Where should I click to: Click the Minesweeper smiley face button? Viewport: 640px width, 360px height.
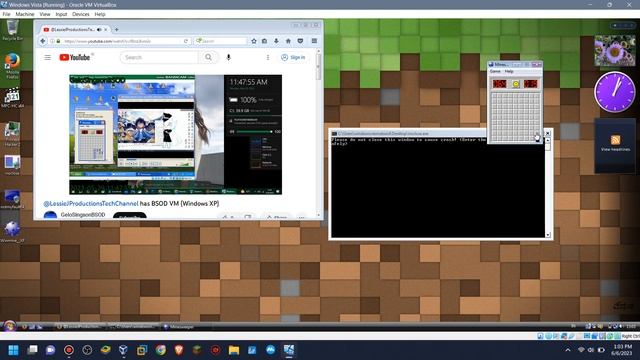click(516, 84)
